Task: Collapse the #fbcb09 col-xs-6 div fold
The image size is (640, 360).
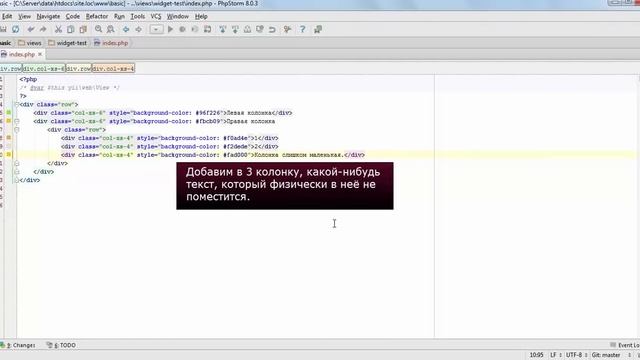Action: [17, 121]
